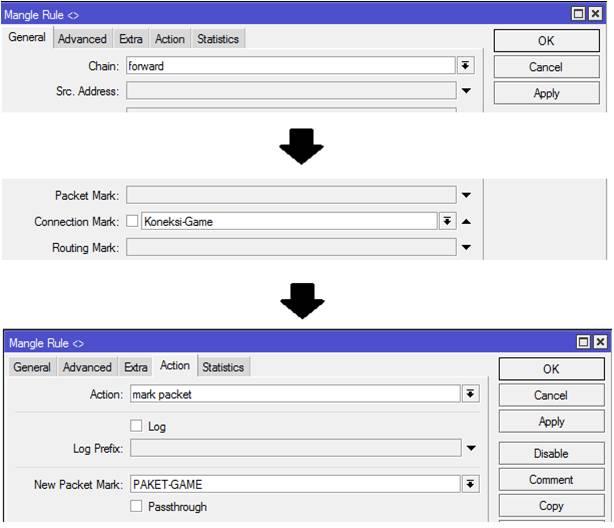Open the New Packet Mark dropdown
This screenshot has width=614, height=528.
(x=470, y=484)
